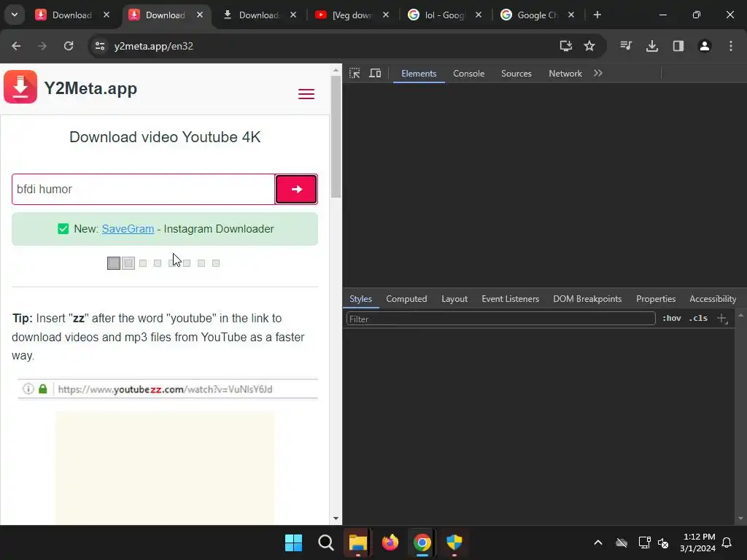Close the [Veg down YouTube tab

point(386,15)
